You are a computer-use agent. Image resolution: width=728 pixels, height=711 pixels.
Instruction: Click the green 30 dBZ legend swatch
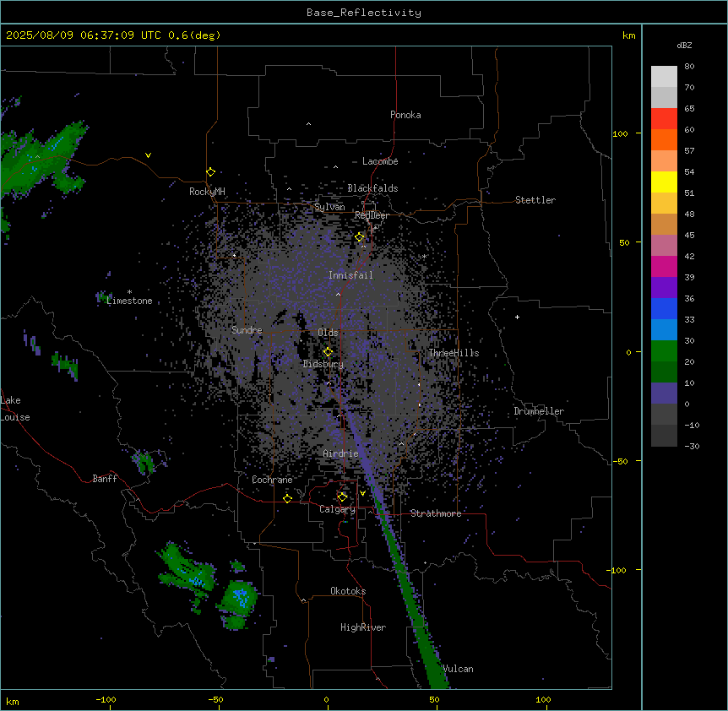click(x=664, y=351)
